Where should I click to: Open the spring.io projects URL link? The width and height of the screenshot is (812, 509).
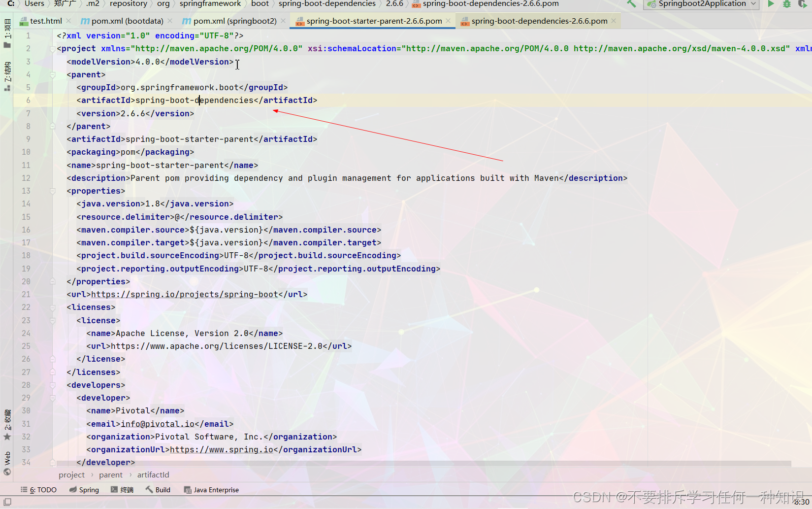[185, 295]
